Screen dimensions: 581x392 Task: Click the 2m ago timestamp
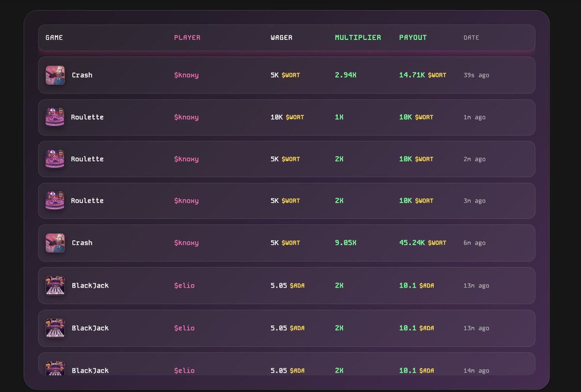(x=474, y=159)
